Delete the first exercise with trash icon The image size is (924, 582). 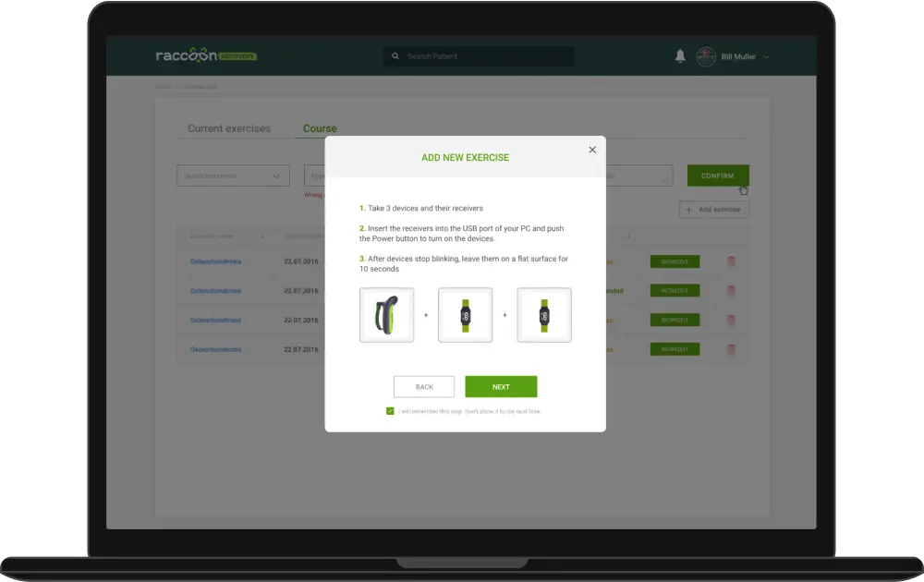[x=731, y=262]
